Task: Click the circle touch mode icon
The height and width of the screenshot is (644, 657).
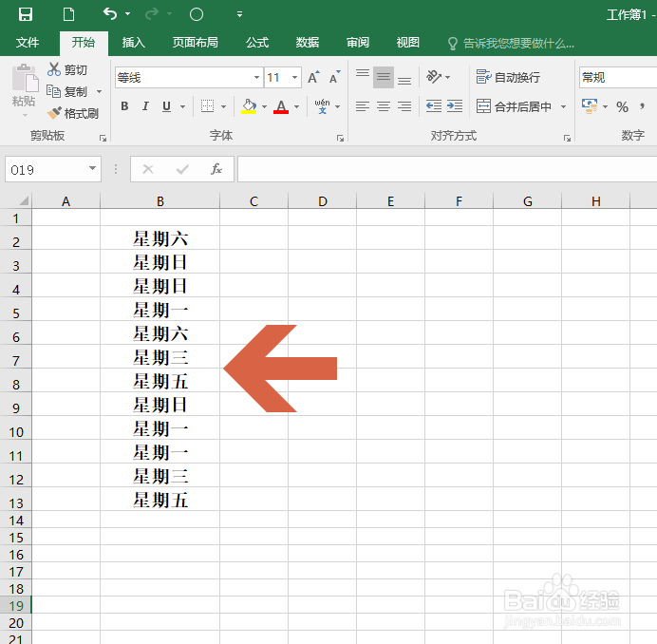Action: (197, 14)
